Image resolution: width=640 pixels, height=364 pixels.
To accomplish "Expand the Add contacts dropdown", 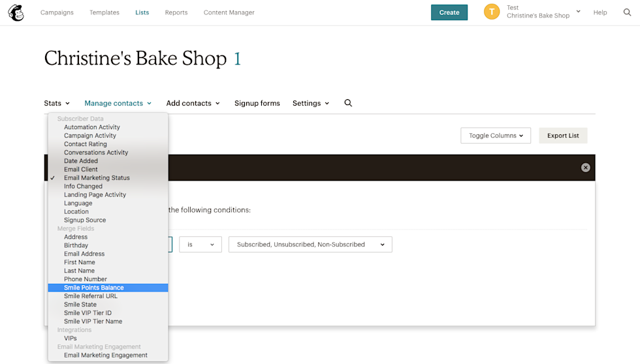I will click(193, 103).
